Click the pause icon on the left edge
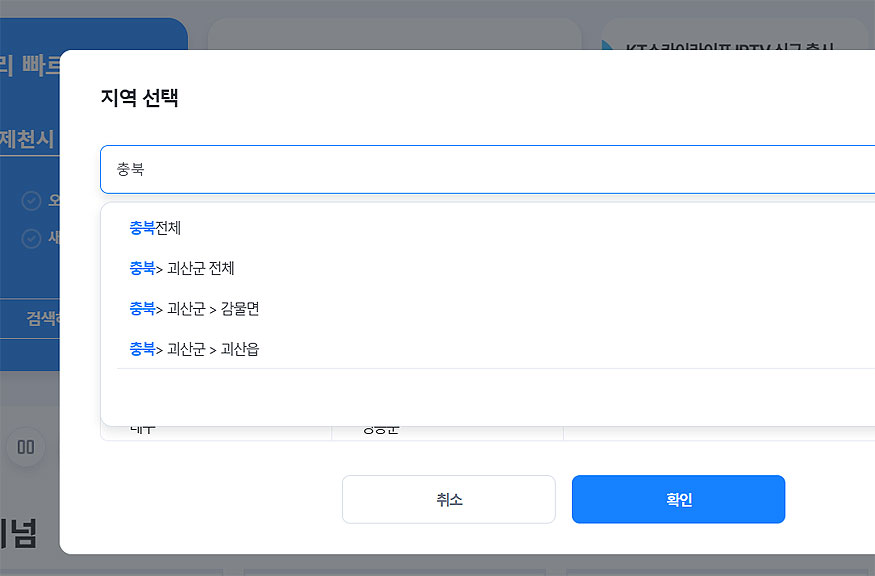 coord(26,448)
